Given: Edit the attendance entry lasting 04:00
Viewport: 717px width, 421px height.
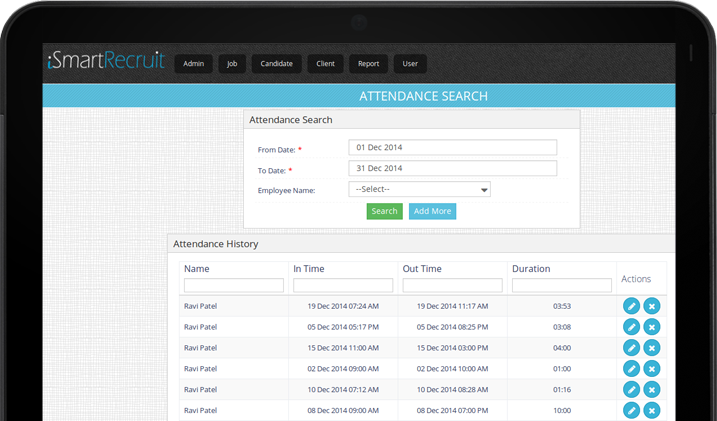Looking at the screenshot, I should click(631, 348).
